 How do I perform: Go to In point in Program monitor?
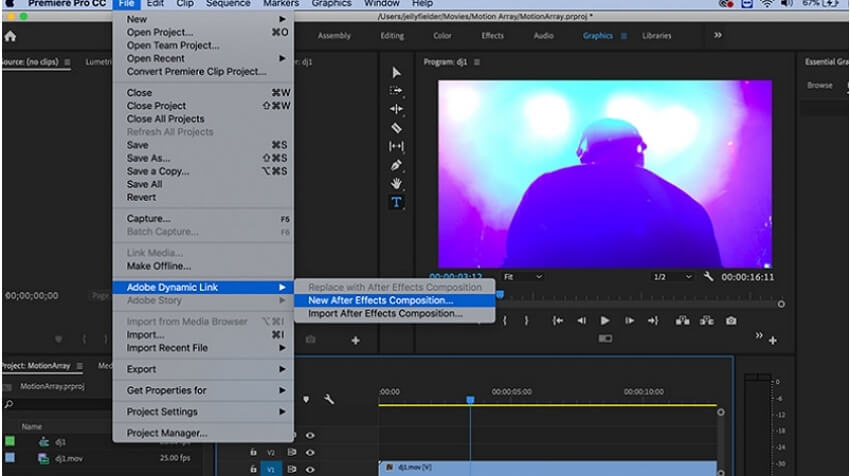click(x=557, y=321)
